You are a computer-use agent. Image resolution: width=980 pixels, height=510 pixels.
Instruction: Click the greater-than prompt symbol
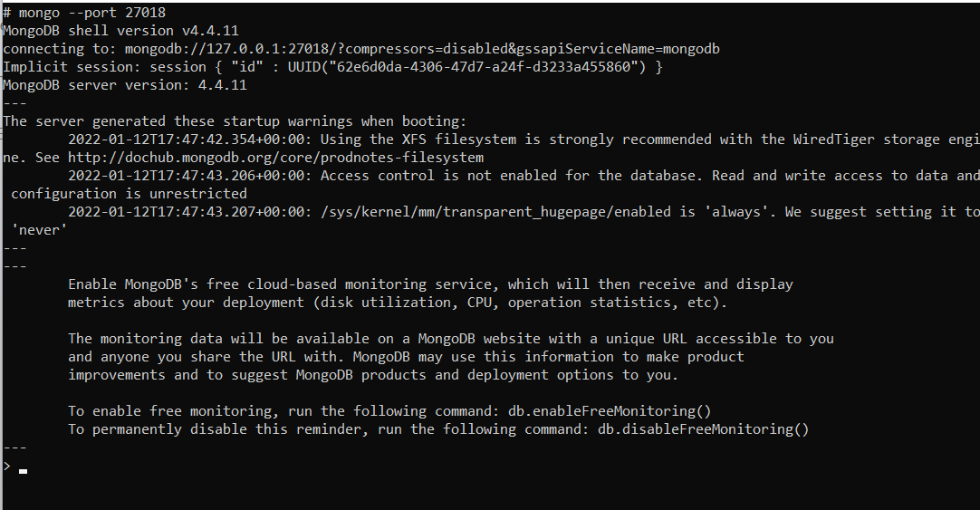7,466
